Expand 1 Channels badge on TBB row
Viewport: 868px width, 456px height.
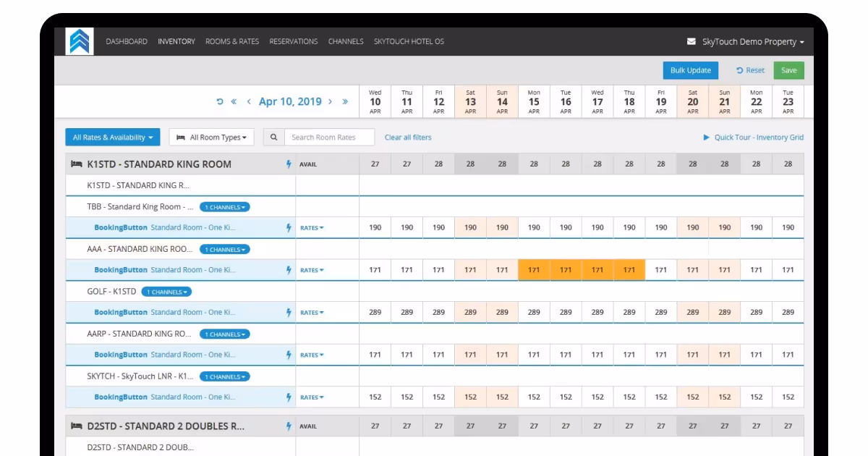(224, 207)
